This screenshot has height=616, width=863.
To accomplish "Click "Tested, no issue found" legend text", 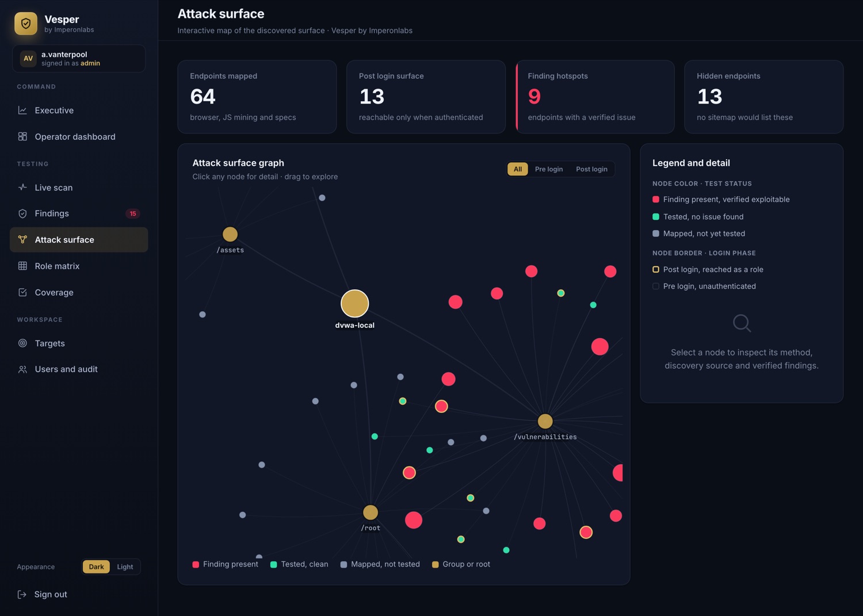I will point(703,217).
